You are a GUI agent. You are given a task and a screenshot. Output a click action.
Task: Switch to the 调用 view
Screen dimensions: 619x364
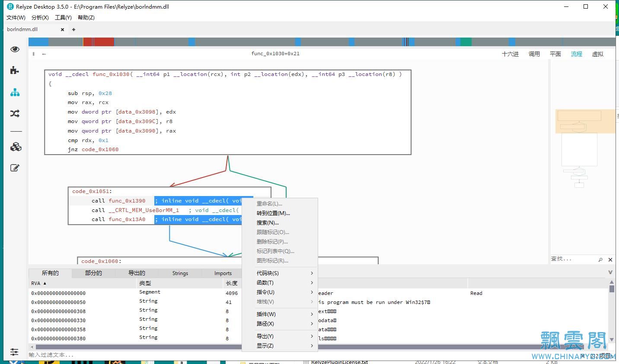534,54
